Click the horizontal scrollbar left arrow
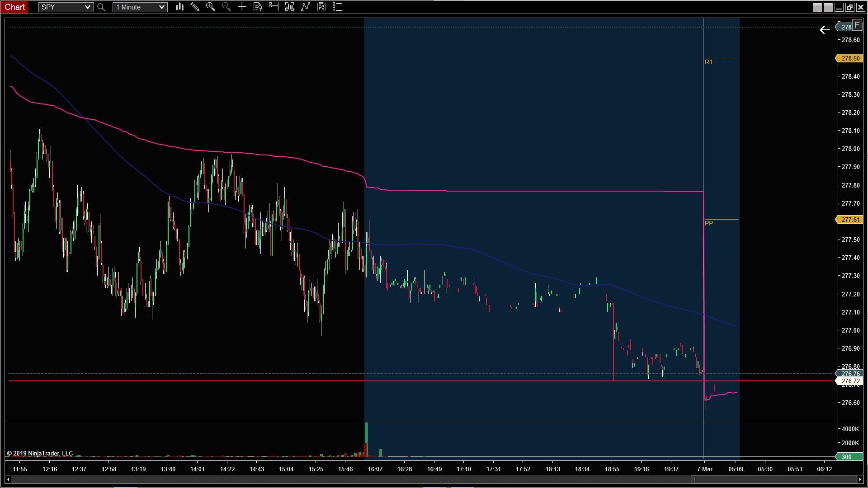868x488 pixels. tap(8, 479)
